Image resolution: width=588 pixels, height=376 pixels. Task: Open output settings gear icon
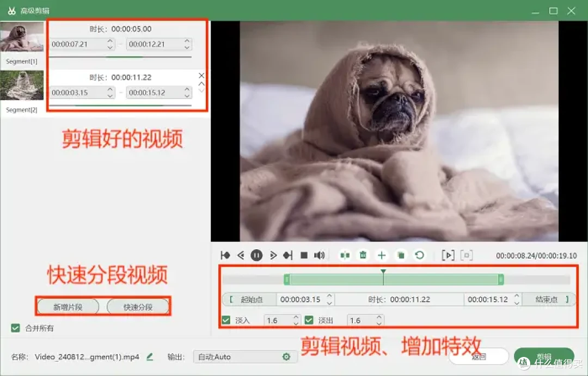coord(286,356)
